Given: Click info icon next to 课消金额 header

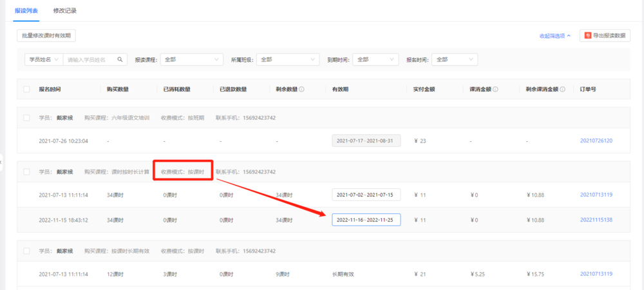Looking at the screenshot, I should 495,89.
